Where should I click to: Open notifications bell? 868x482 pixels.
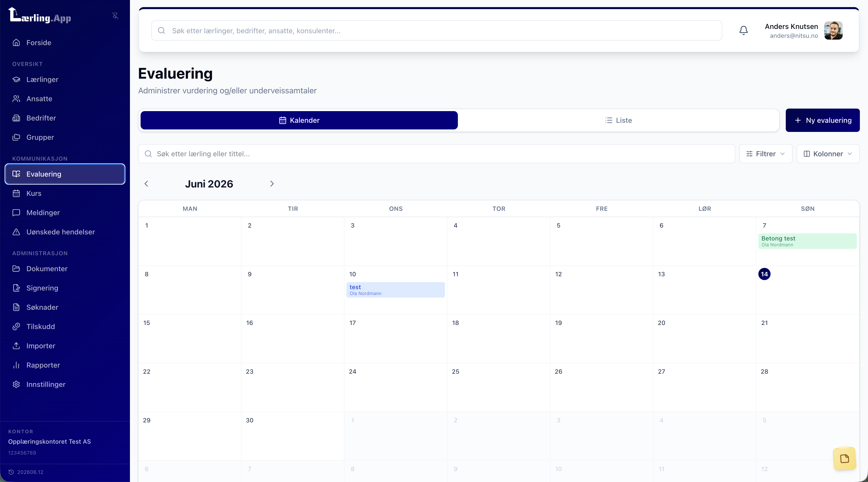pyautogui.click(x=743, y=31)
